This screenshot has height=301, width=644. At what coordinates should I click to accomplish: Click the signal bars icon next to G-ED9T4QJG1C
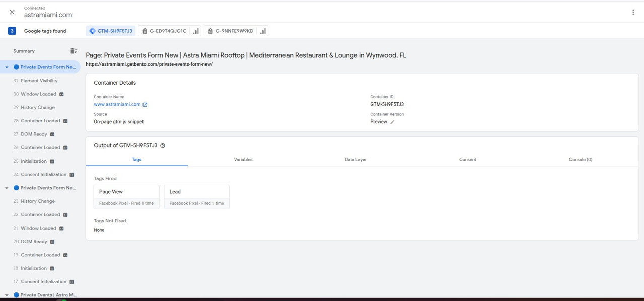coord(195,31)
